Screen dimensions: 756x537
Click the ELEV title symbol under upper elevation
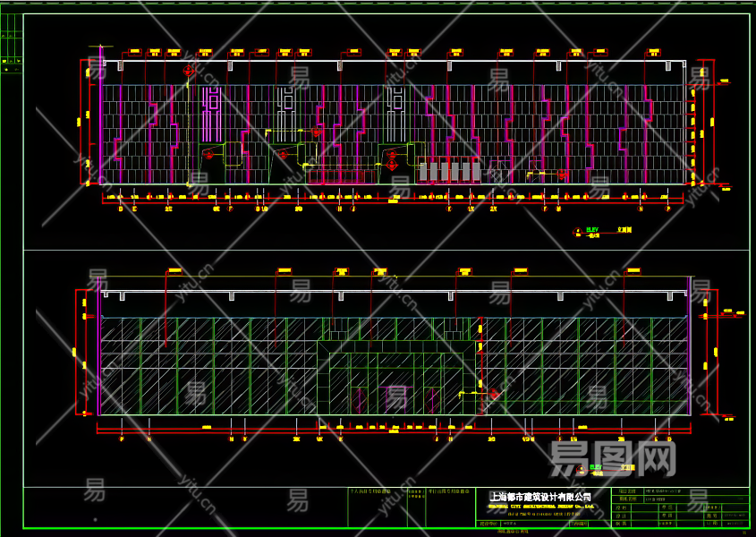click(592, 231)
